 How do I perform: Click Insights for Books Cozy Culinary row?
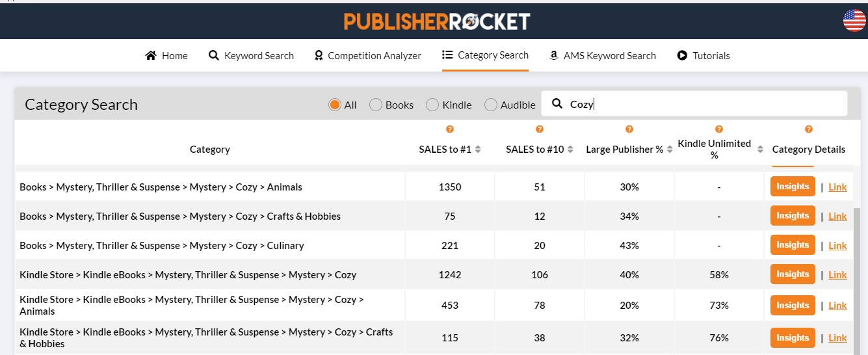tap(793, 245)
